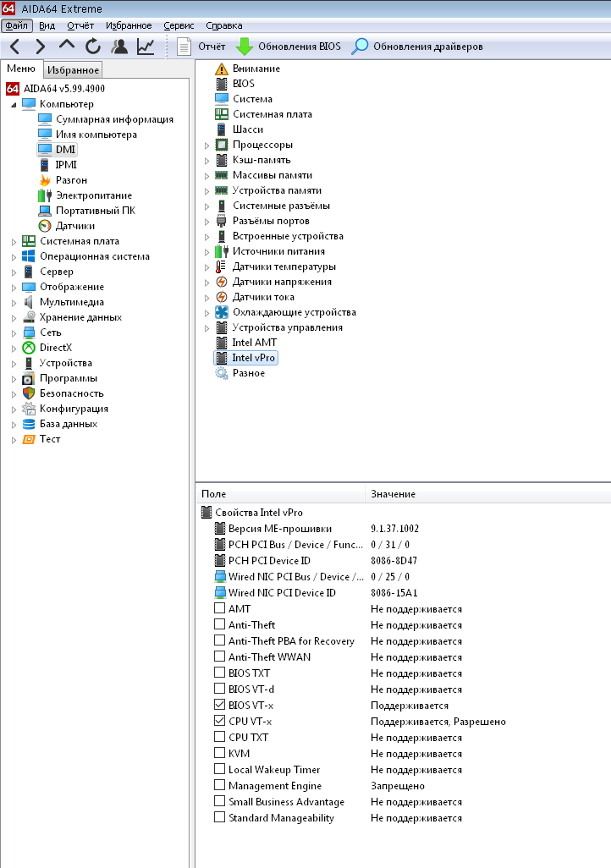Screen dimensions: 611x868
Task: Select Портативный ПК in the tree
Action: coord(86,211)
